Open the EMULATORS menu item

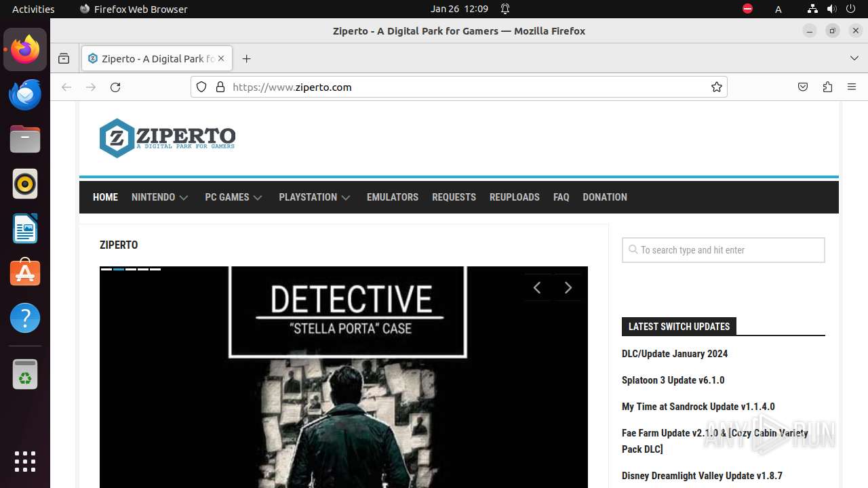[393, 197]
